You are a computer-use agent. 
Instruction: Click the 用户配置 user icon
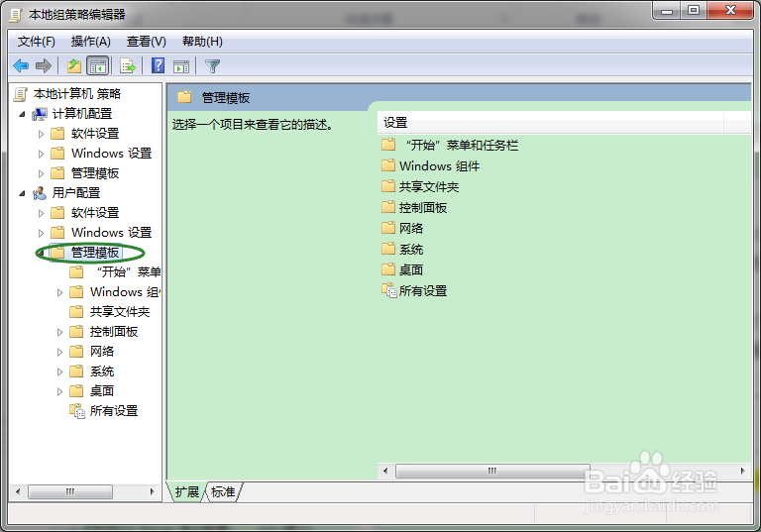[x=40, y=193]
